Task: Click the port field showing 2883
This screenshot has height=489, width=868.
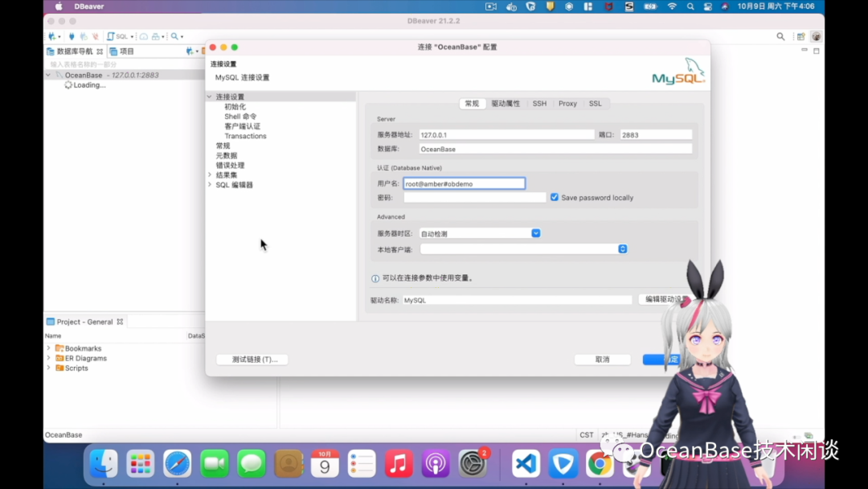Action: [656, 134]
